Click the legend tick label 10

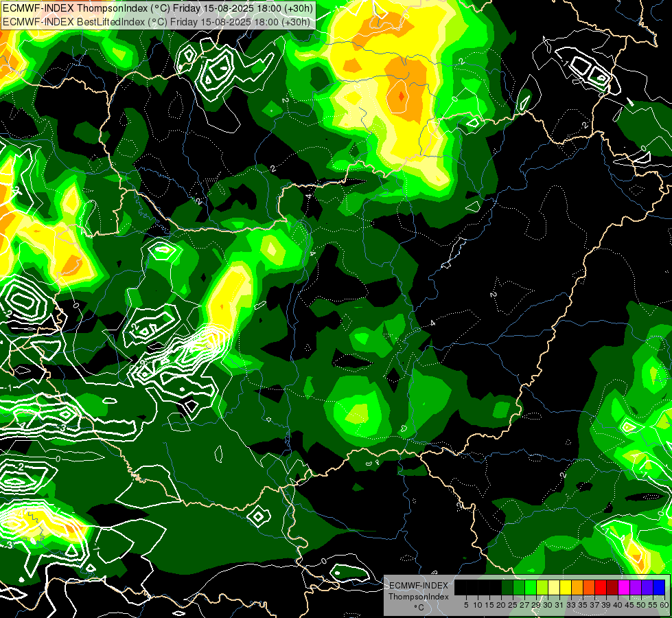(x=478, y=605)
